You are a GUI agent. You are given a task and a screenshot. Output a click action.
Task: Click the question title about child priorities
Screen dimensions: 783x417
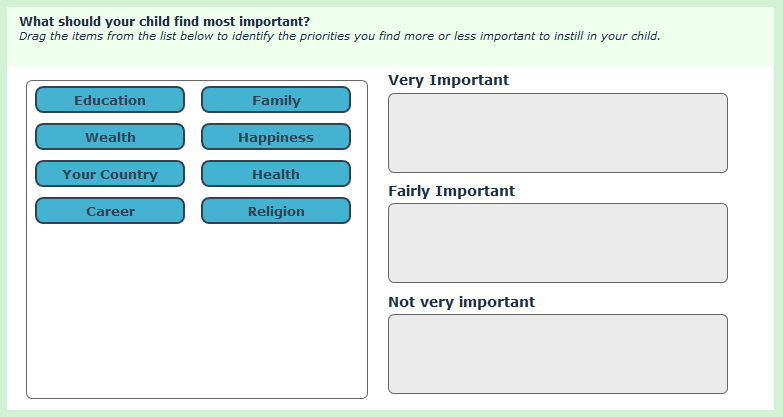click(x=164, y=21)
